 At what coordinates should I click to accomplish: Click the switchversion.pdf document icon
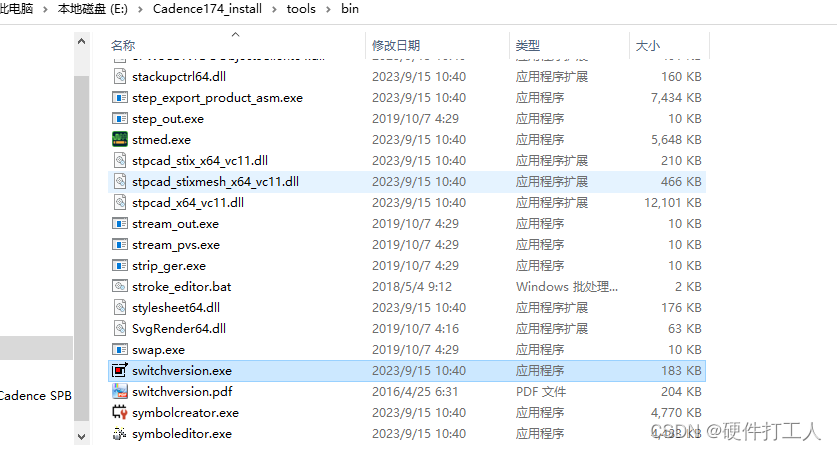(x=120, y=392)
